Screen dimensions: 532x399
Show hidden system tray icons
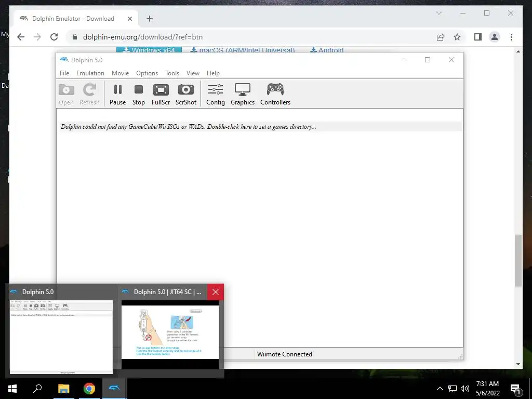point(440,389)
